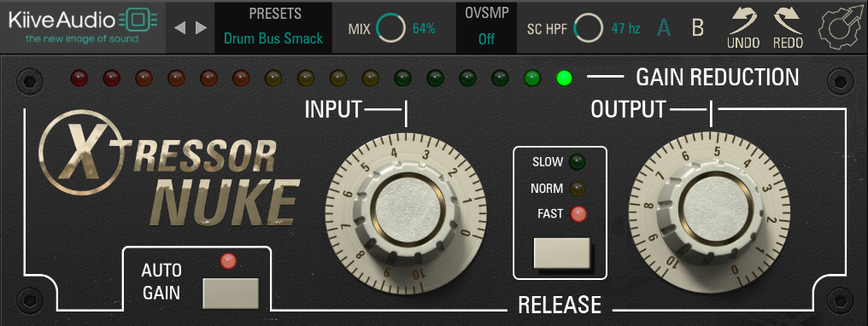Click the 64% mix value
Screen dimensions: 868x326
point(424,29)
